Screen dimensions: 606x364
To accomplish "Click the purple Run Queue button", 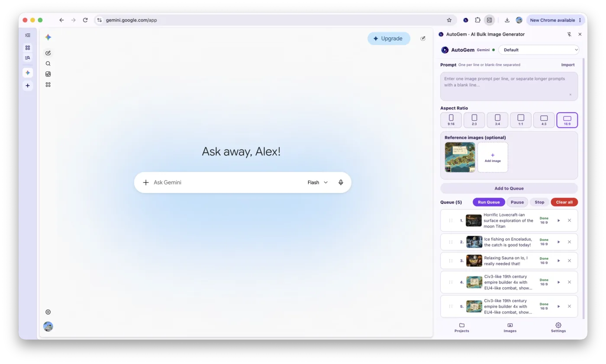I will [489, 202].
